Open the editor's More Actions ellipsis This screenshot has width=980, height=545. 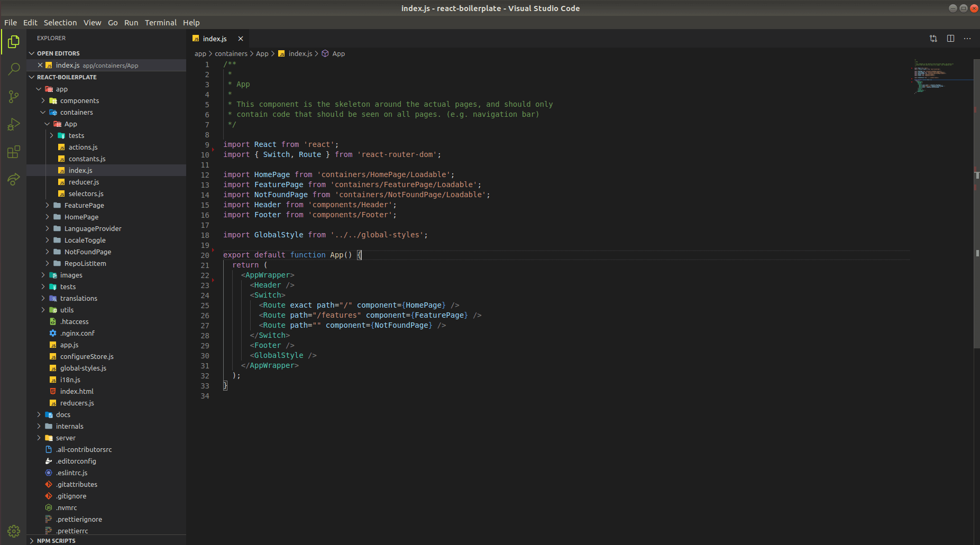(x=968, y=38)
